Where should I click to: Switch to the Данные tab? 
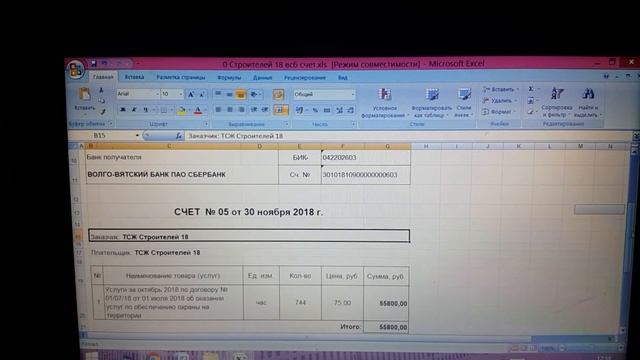coord(262,78)
